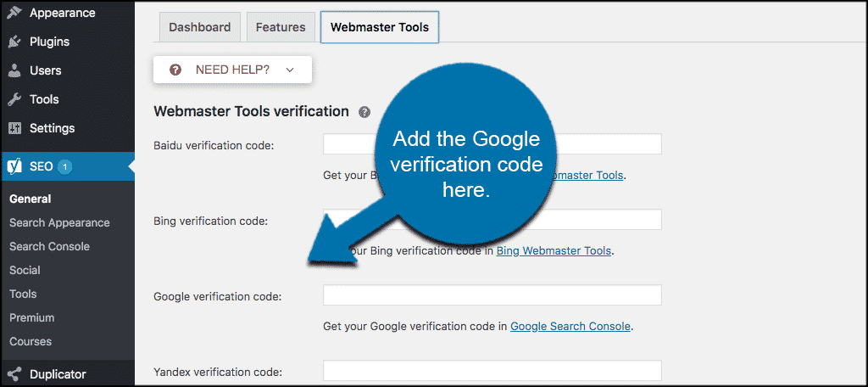Follow the Bing Webmaster Tools link
868x387 pixels.
pos(553,251)
